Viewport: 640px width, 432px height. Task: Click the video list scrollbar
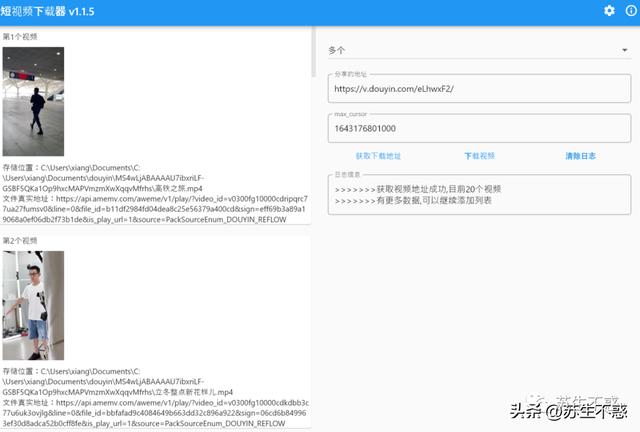pos(313,52)
